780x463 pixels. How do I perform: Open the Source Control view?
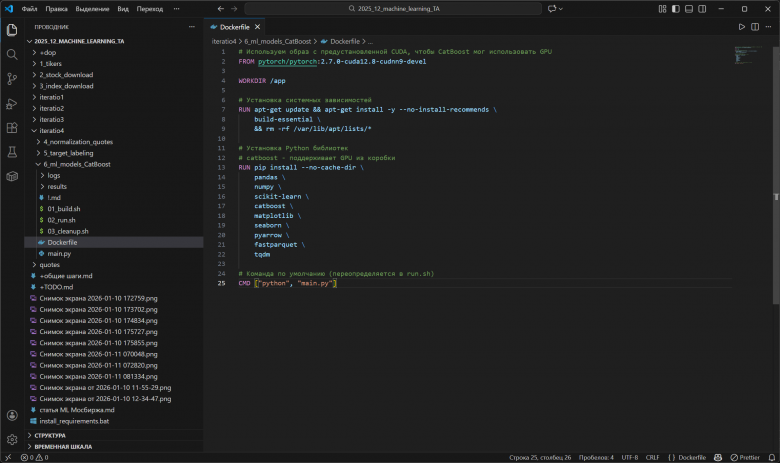pyautogui.click(x=12, y=79)
